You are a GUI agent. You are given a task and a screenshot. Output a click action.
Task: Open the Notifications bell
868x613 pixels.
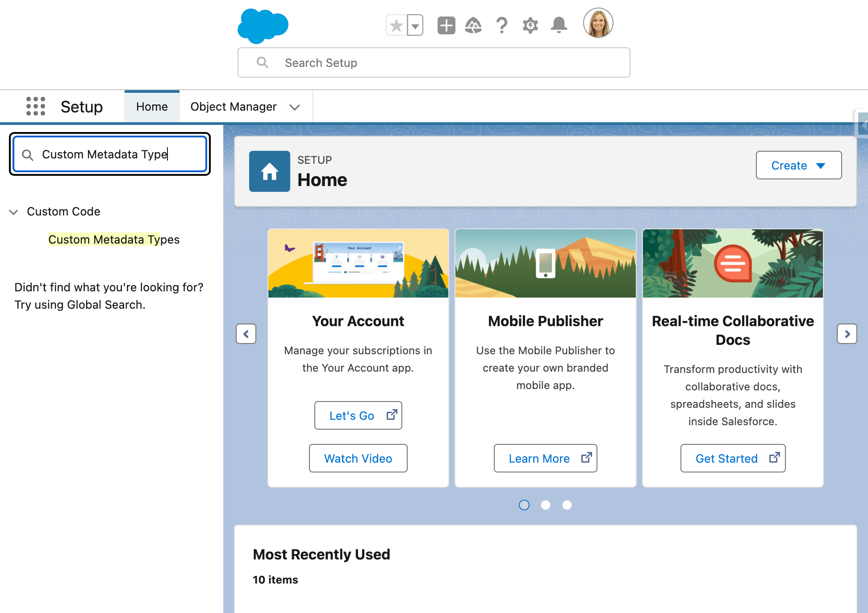coord(559,25)
